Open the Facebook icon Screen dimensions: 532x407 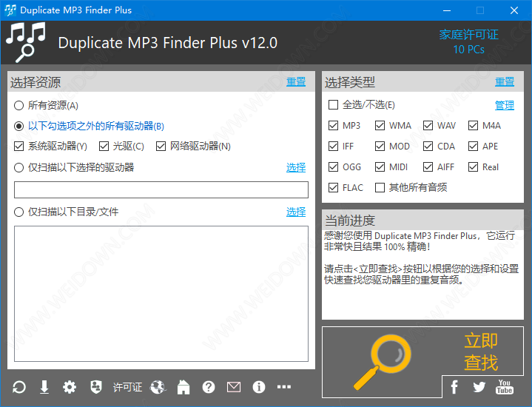(x=454, y=386)
